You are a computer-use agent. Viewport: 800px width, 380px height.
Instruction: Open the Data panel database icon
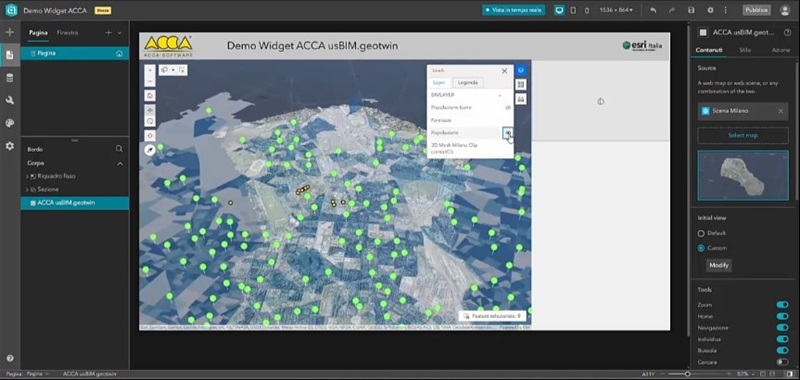tap(10, 78)
